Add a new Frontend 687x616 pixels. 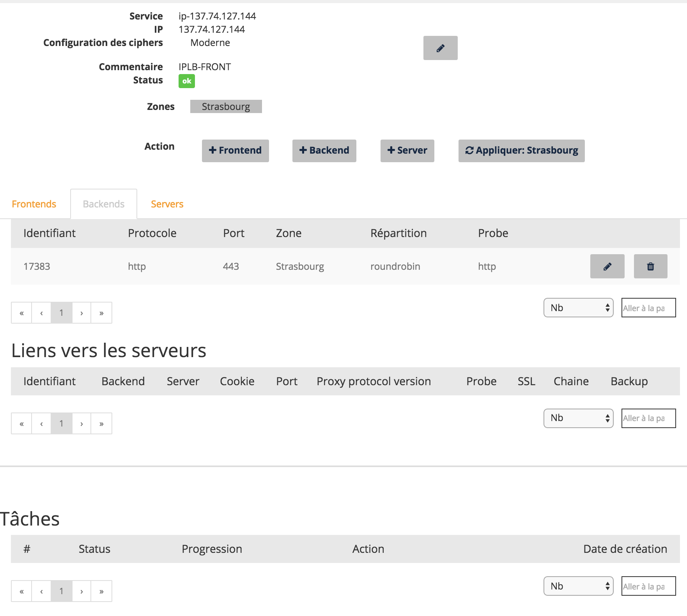coord(235,150)
